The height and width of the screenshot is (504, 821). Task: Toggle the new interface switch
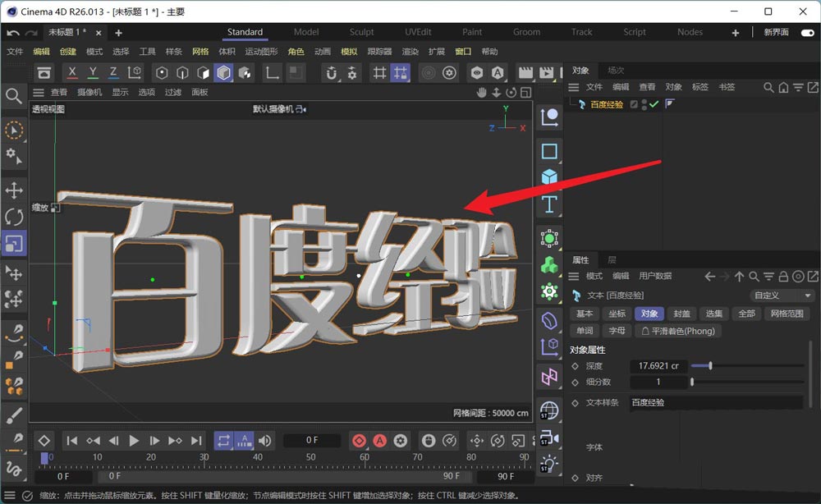click(x=807, y=33)
